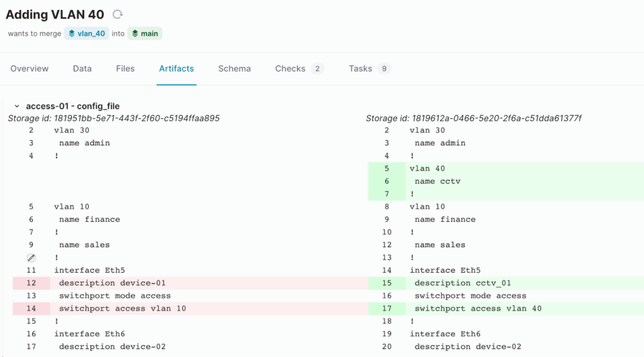
Task: Click the refresh icon beside Adding VLAN 40
Action: click(118, 14)
